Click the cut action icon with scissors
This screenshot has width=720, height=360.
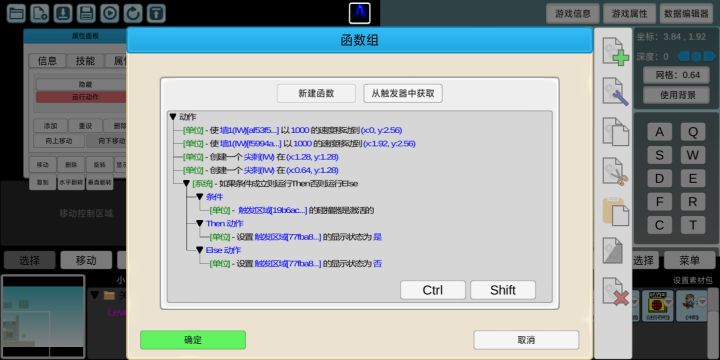tap(615, 172)
